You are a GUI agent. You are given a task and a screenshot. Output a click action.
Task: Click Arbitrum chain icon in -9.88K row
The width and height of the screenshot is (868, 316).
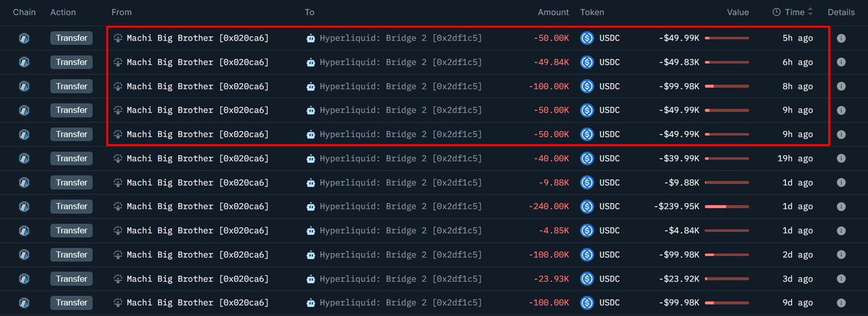click(24, 183)
